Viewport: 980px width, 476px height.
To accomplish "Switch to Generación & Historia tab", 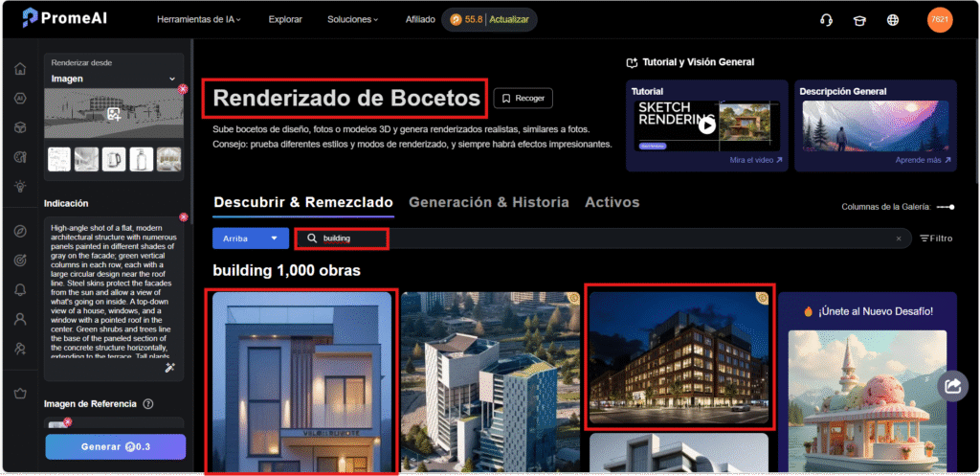I will point(488,202).
